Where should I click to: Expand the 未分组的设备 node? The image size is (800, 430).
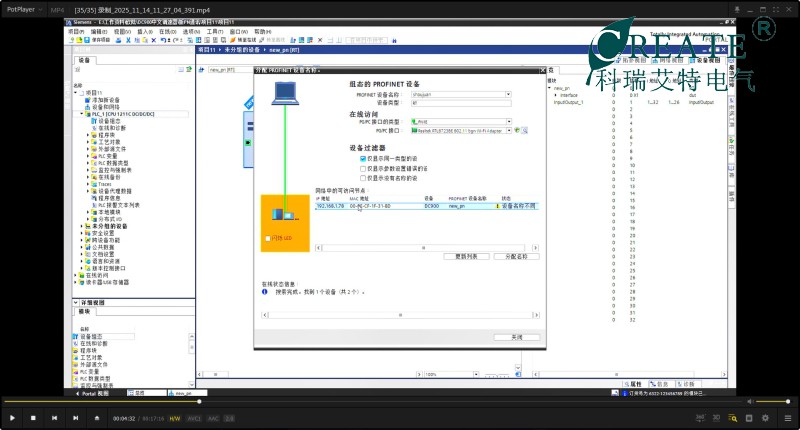pyautogui.click(x=82, y=226)
